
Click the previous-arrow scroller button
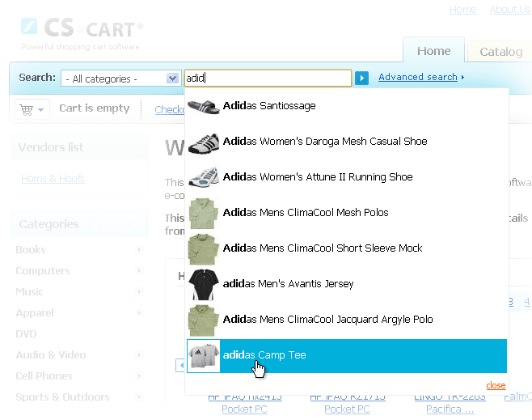tap(180, 365)
